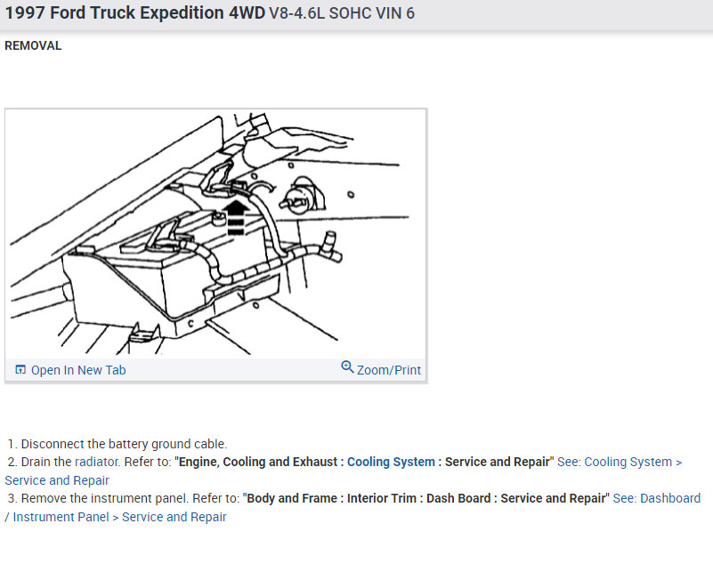Screen dimensions: 713x588
Task: Follow the radiator link in step 2
Action: click(96, 462)
